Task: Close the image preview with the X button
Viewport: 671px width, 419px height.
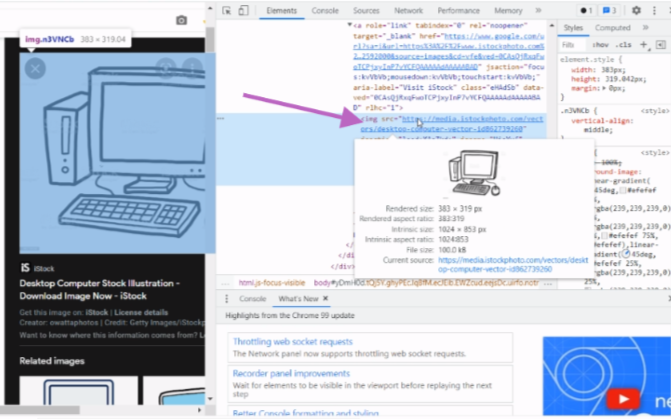Action: [35, 68]
